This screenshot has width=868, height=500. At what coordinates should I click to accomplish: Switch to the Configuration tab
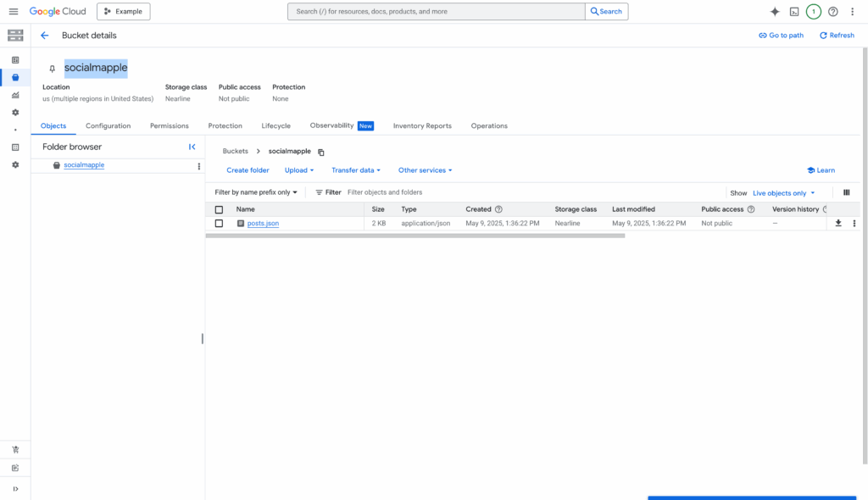coord(108,125)
